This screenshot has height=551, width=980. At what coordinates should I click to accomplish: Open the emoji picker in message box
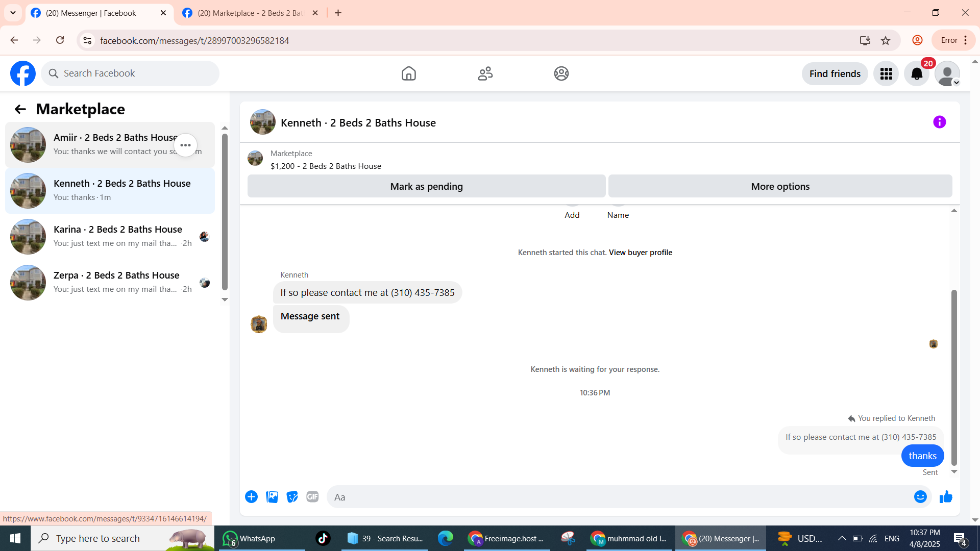pos(920,496)
